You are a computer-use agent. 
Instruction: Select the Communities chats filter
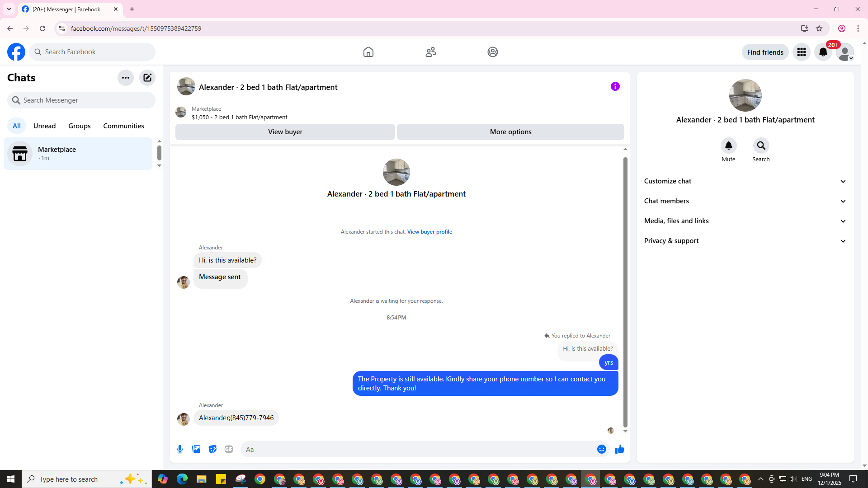click(124, 126)
